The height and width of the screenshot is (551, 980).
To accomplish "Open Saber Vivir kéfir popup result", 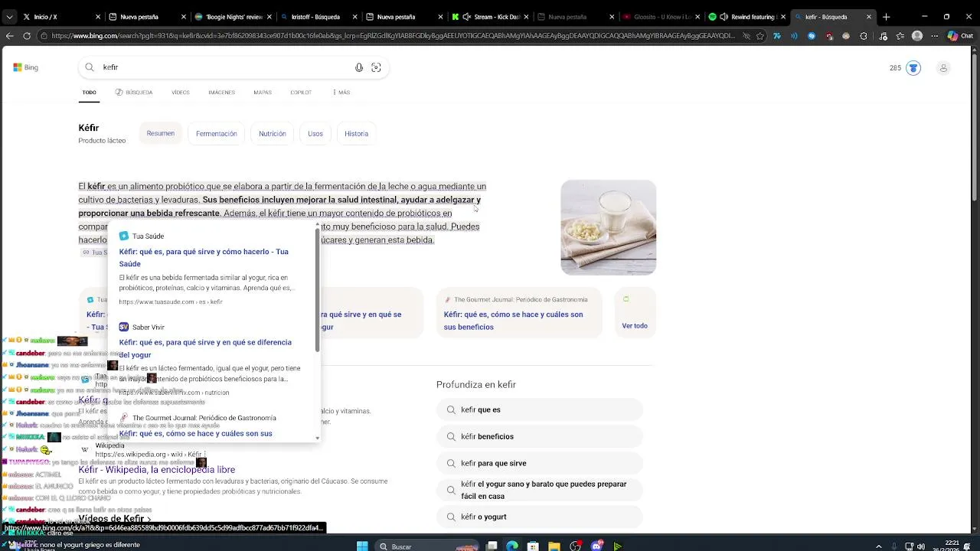I will pyautogui.click(x=205, y=348).
